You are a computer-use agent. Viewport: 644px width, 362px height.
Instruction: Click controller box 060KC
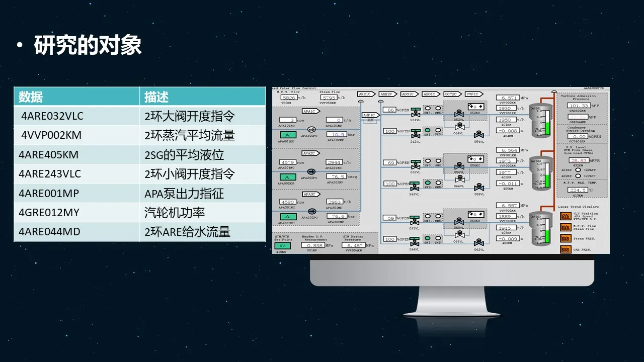point(476,214)
